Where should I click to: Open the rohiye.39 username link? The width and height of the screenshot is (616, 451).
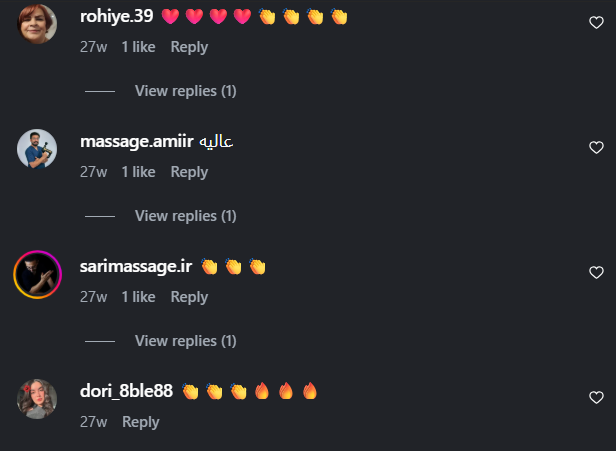click(x=116, y=16)
